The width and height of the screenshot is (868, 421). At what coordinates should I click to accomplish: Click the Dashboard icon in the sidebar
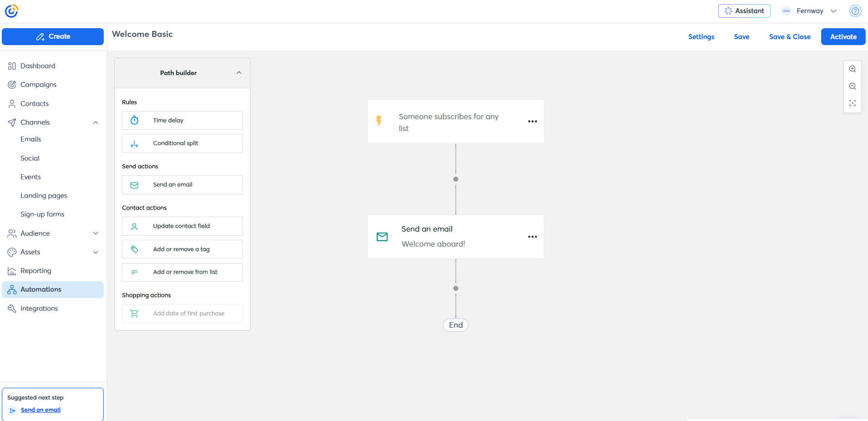point(12,66)
